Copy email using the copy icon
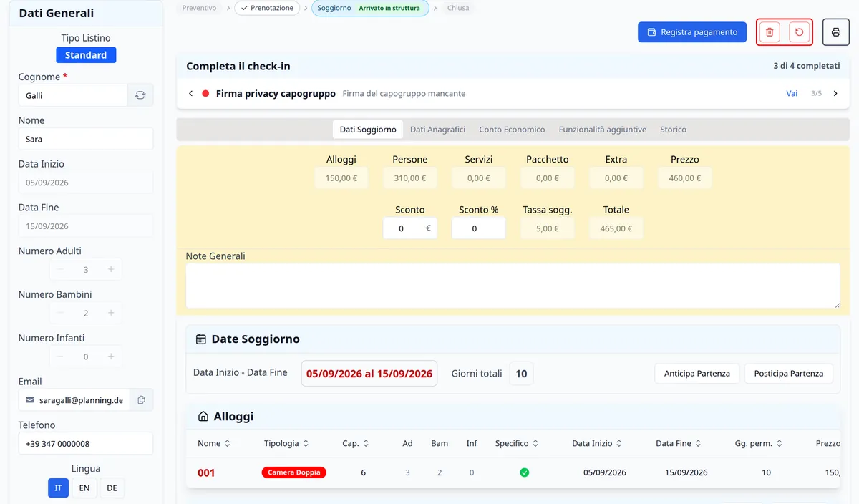859x504 pixels. click(x=141, y=400)
